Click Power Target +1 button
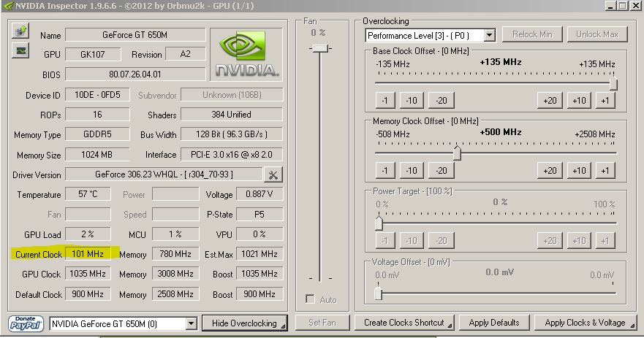The height and width of the screenshot is (338, 644). click(x=605, y=241)
